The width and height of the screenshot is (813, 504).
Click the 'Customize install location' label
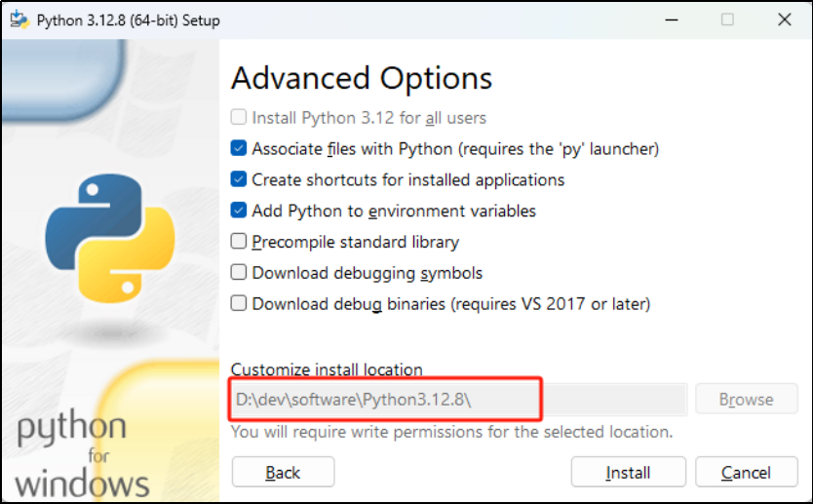click(x=327, y=369)
